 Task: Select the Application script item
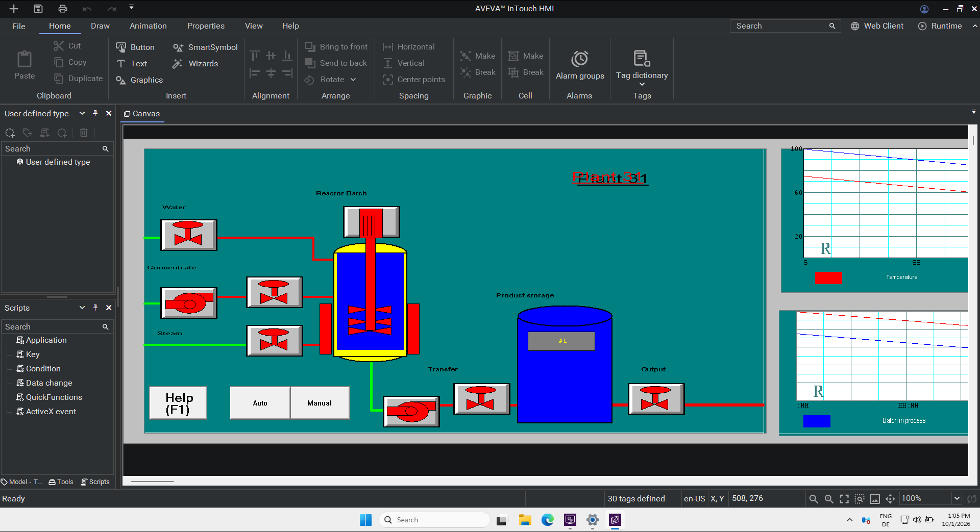tap(41, 340)
